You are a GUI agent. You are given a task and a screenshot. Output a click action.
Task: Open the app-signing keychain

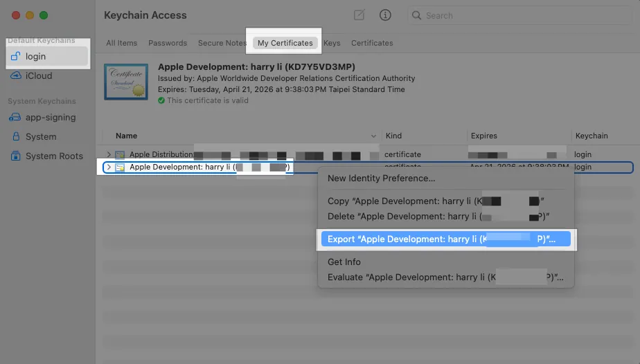click(x=50, y=118)
